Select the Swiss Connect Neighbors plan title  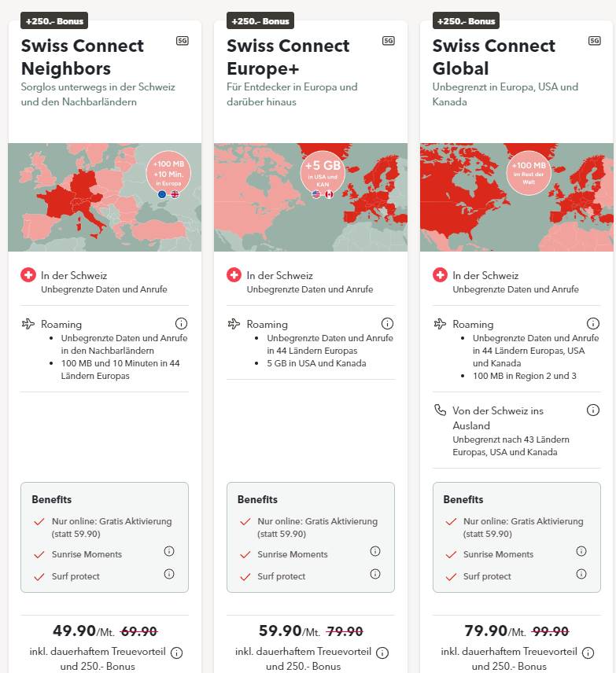[83, 57]
